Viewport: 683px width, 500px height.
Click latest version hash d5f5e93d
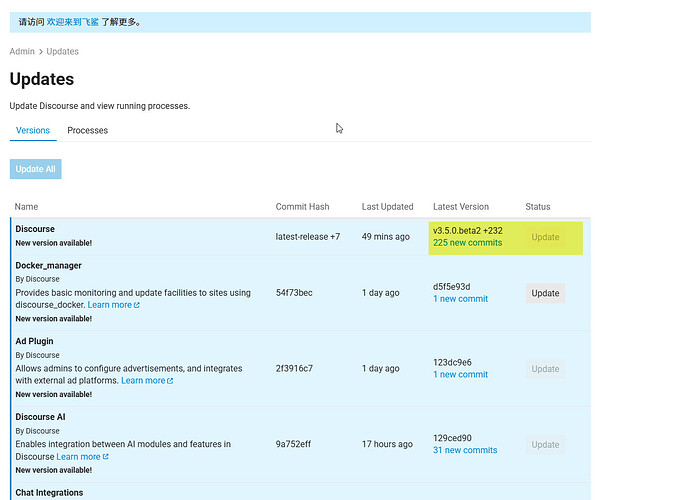(451, 287)
